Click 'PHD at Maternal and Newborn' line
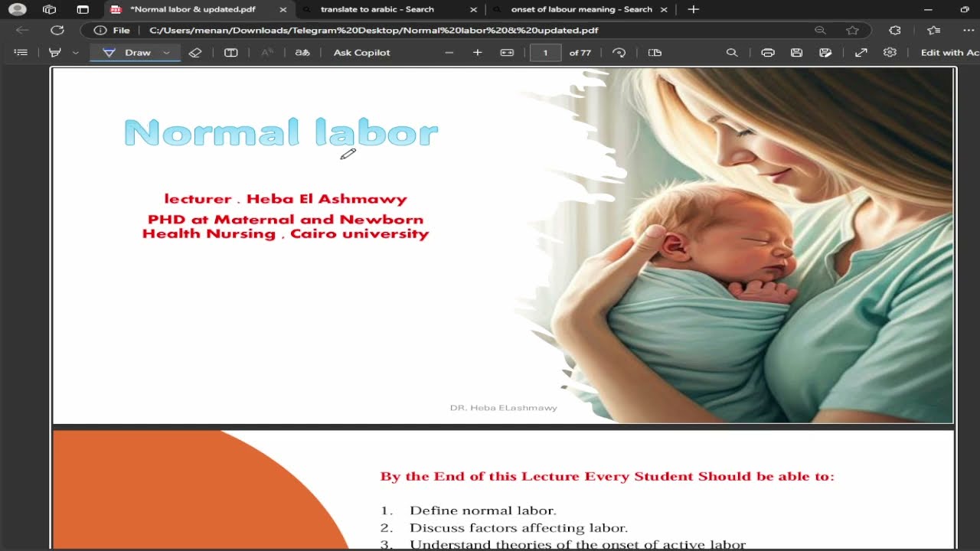 (x=286, y=220)
